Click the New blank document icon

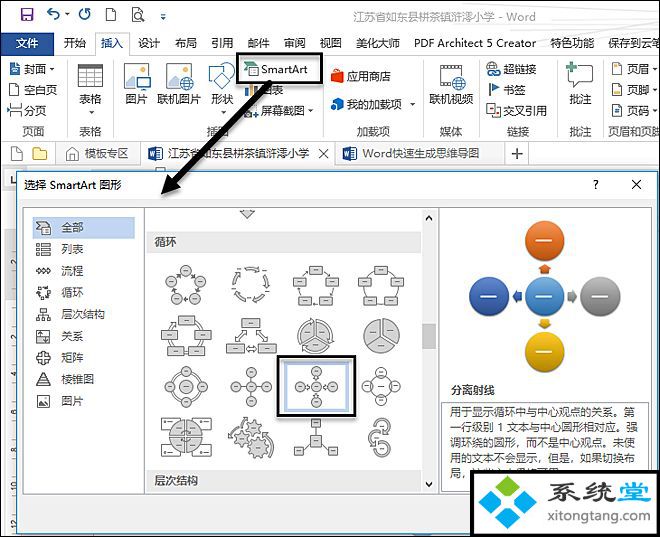coord(111,15)
